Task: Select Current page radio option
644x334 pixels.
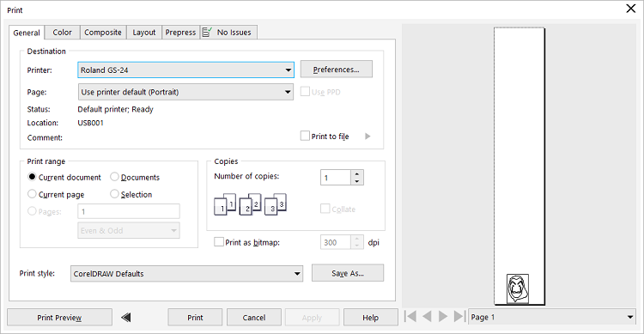Action: [32, 194]
